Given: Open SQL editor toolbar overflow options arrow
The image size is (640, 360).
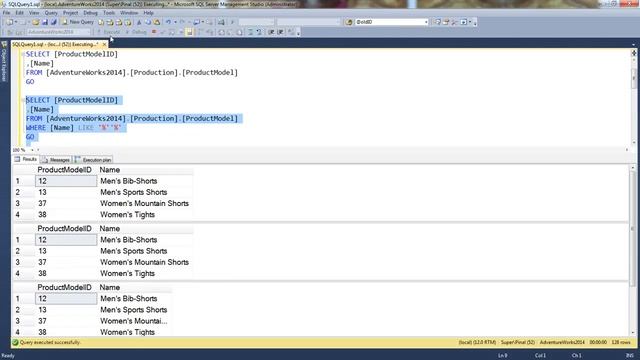Looking at the screenshot, I should click(x=298, y=33).
